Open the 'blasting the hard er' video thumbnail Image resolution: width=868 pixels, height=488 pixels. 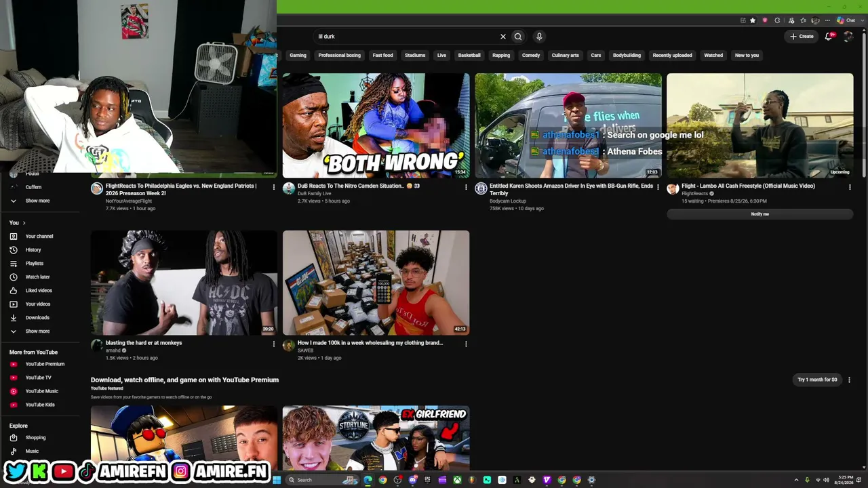(184, 283)
